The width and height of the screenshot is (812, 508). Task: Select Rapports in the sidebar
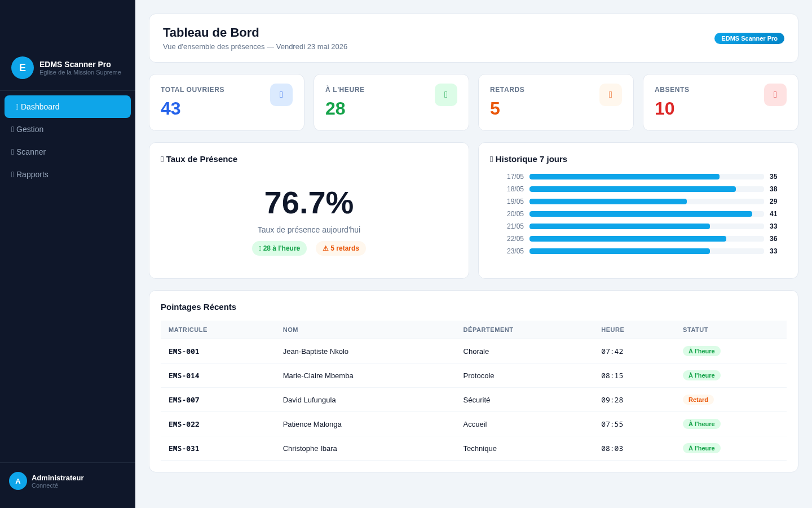pyautogui.click(x=68, y=174)
